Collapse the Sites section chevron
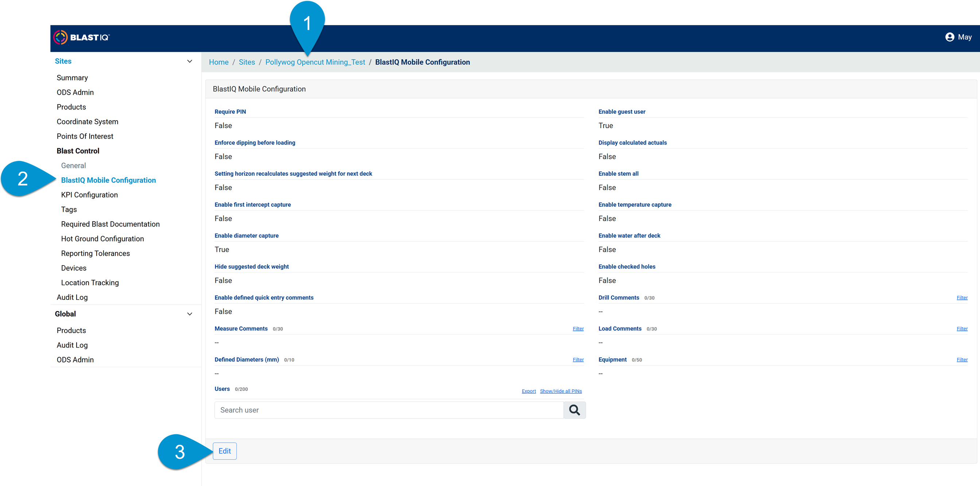Image resolution: width=980 pixels, height=486 pixels. point(190,61)
